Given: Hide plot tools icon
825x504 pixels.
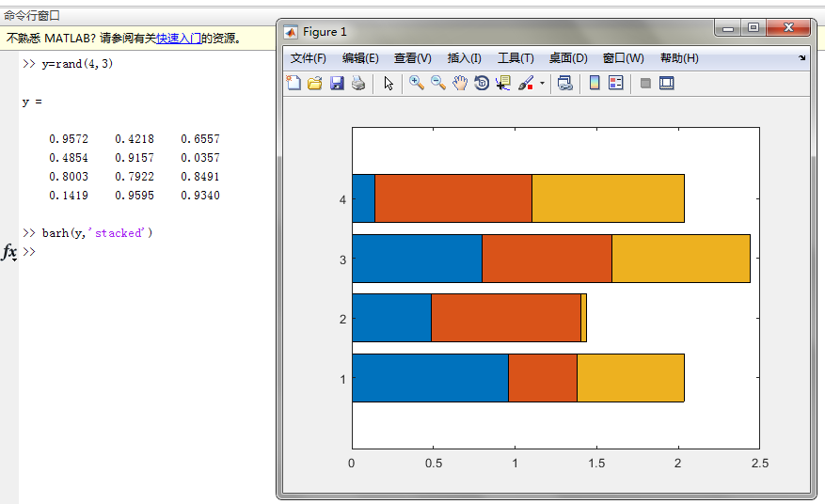Looking at the screenshot, I should pyautogui.click(x=645, y=83).
